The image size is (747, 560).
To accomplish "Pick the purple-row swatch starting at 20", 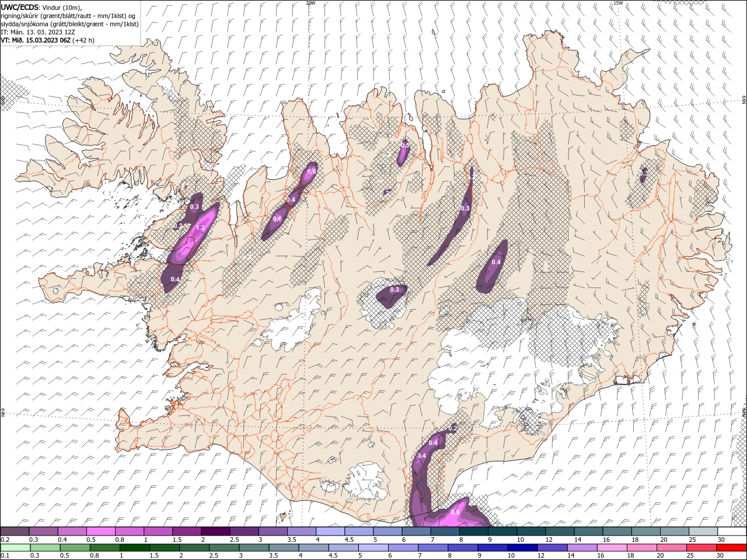I will click(675, 531).
